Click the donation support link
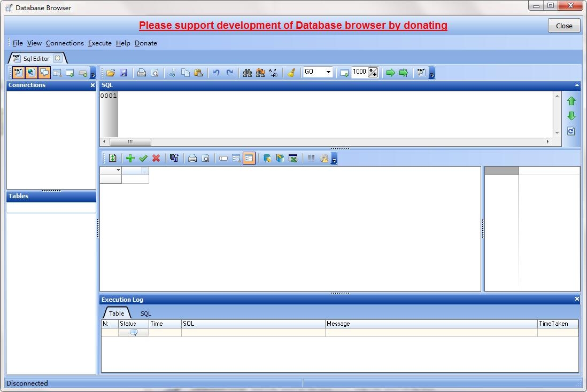Screen dimensions: 587x392 [293, 25]
